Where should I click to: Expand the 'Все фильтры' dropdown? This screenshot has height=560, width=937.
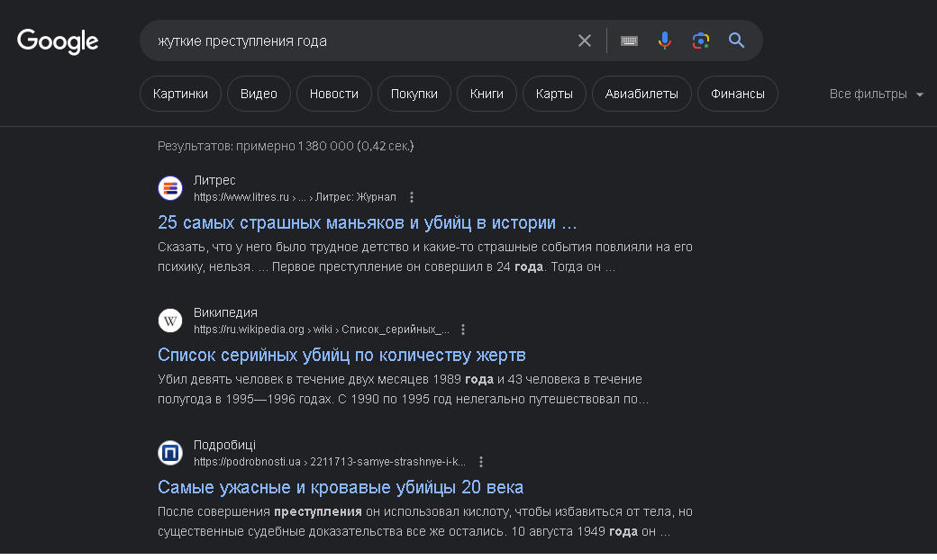click(876, 94)
